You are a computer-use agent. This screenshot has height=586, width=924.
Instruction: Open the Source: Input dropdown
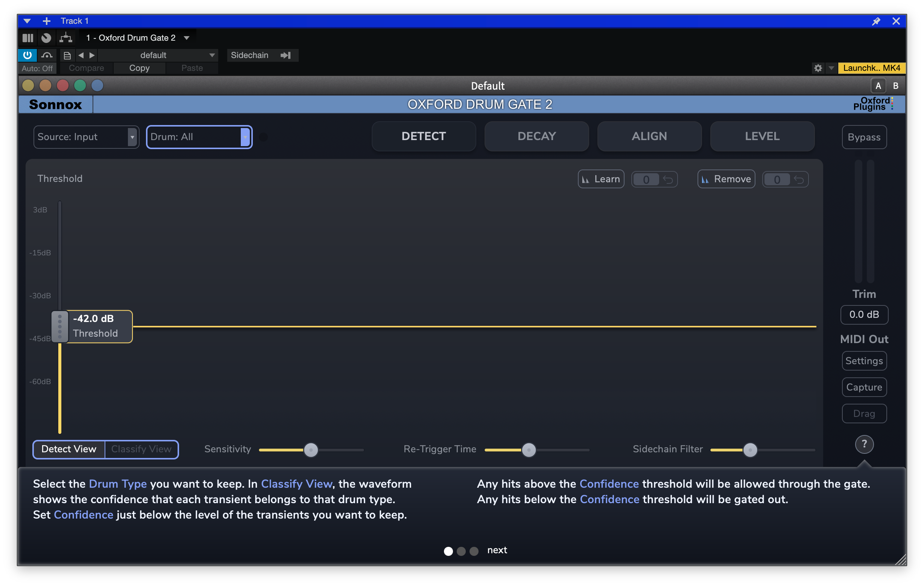[86, 137]
